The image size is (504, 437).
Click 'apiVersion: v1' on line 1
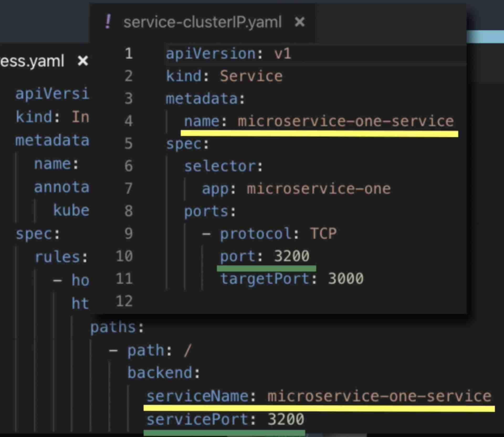click(229, 54)
